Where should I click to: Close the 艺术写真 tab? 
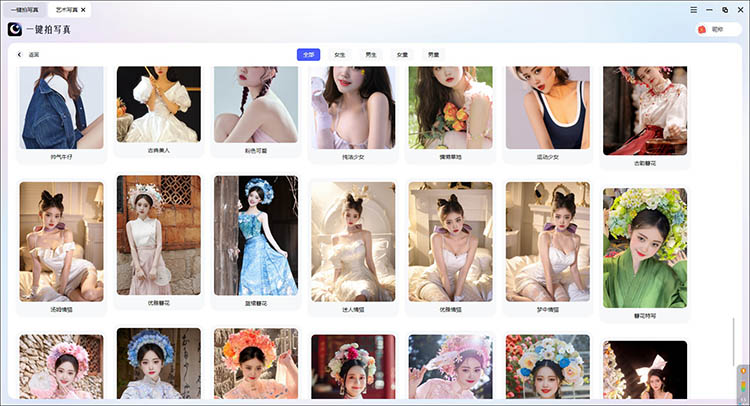click(83, 10)
